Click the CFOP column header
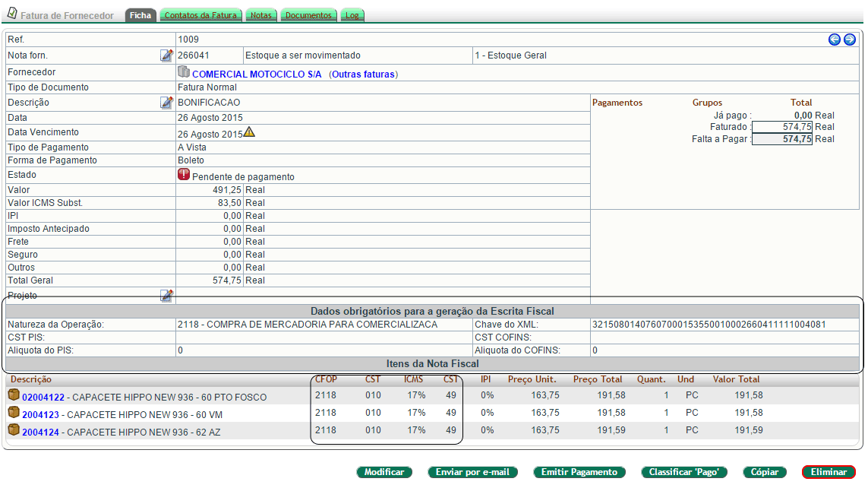The image size is (868, 488). point(326,379)
